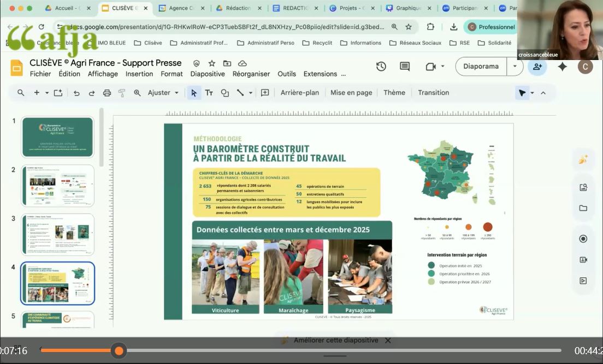Collapse the toolbar with the chevron
The height and width of the screenshot is (364, 603).
coord(543,93)
